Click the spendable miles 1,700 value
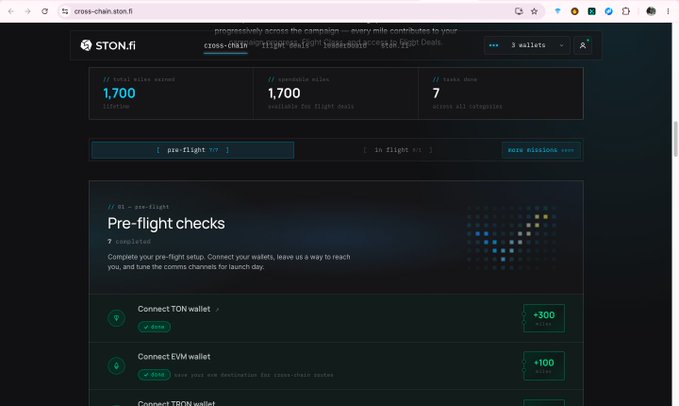This screenshot has width=679, height=406. 284,93
